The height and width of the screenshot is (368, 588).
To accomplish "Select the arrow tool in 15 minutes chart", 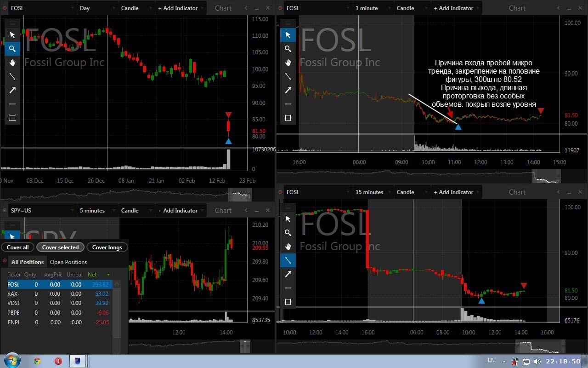I will coord(288,274).
